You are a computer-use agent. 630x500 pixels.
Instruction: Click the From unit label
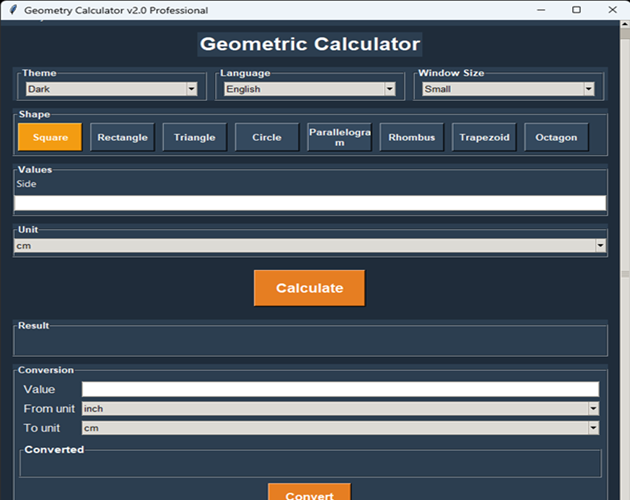pyautogui.click(x=49, y=409)
